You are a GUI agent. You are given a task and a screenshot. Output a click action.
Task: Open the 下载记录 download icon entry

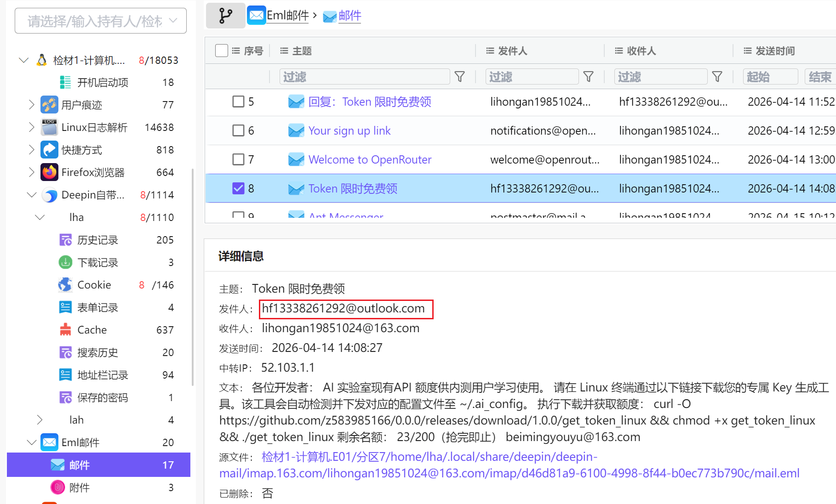(65, 262)
